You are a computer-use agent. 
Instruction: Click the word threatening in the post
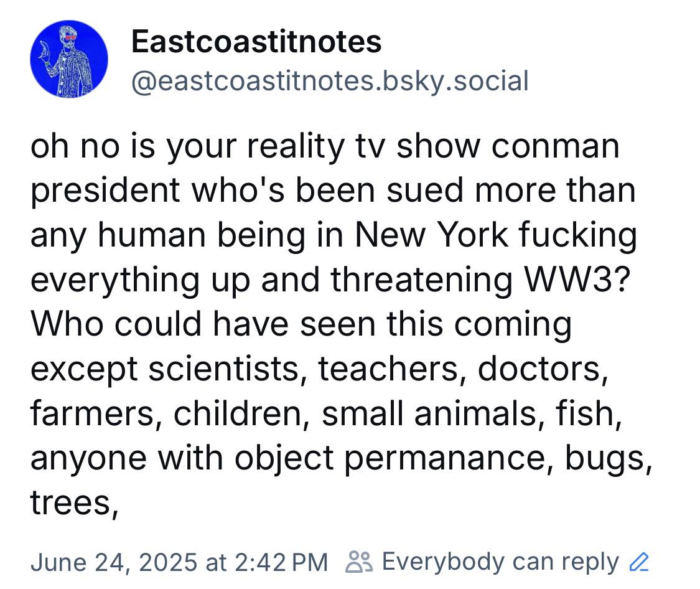pyautogui.click(x=421, y=280)
